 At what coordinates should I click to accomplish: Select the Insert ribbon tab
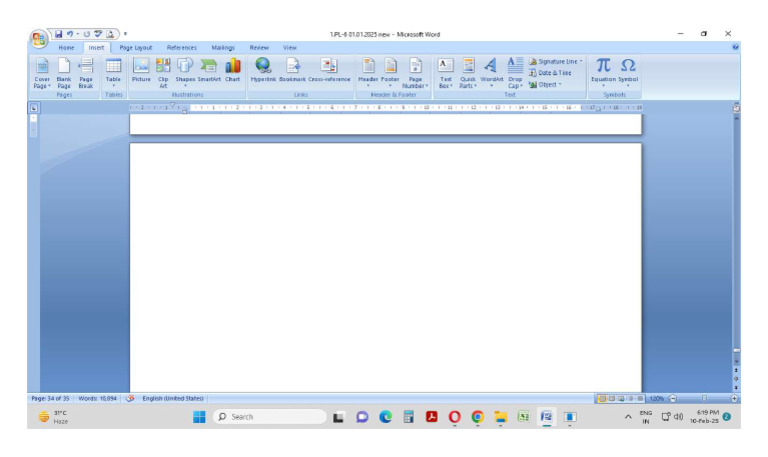click(96, 48)
